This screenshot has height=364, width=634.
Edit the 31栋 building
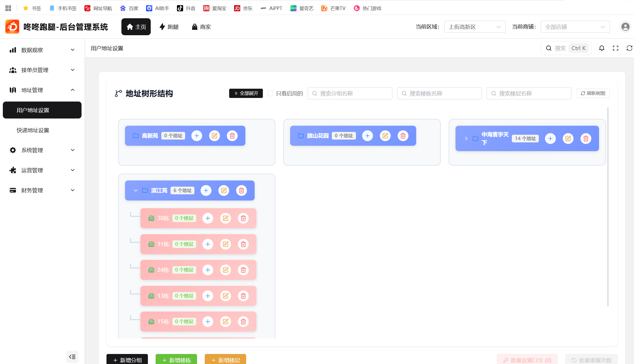[226, 244]
